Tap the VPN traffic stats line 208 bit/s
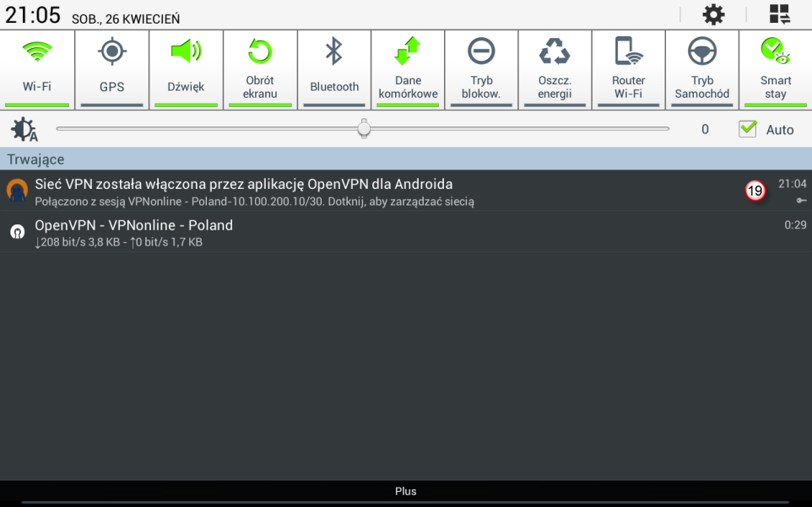Screen dimensions: 812x507 (118, 242)
